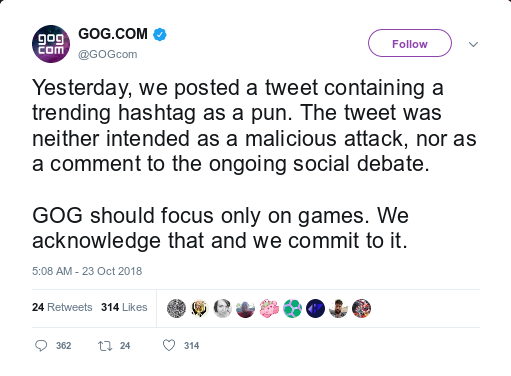511x376 pixels.
Task: View the 314 Likes list
Action: [x=124, y=307]
